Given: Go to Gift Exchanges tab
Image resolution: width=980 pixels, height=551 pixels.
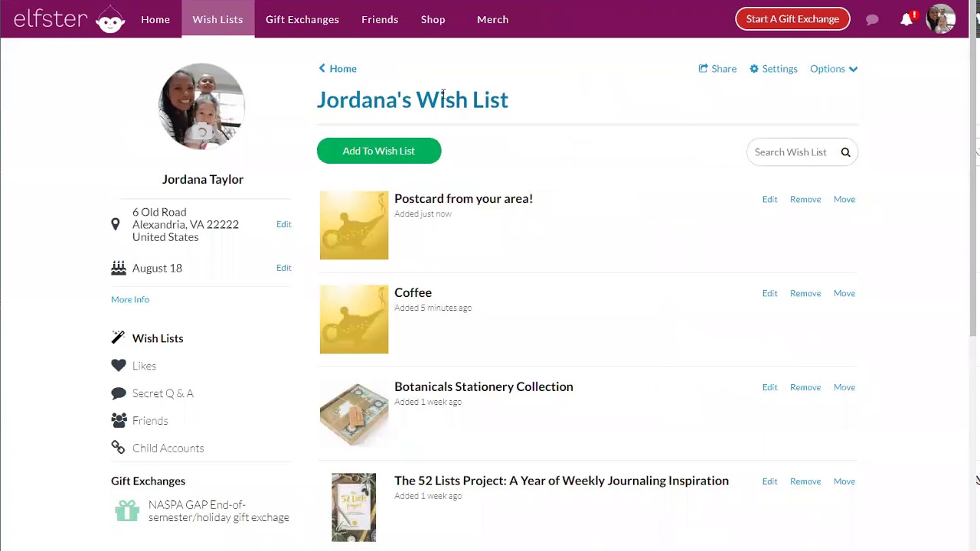Looking at the screenshot, I should point(302,19).
